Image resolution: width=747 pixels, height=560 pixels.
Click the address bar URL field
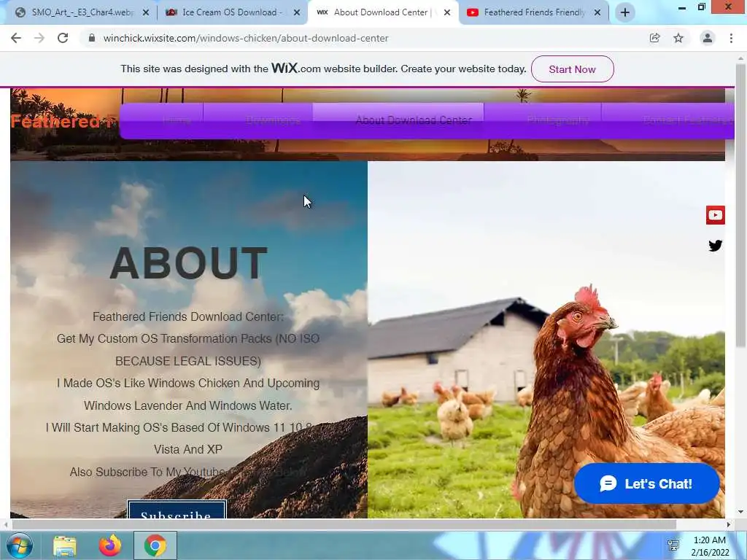(x=362, y=38)
